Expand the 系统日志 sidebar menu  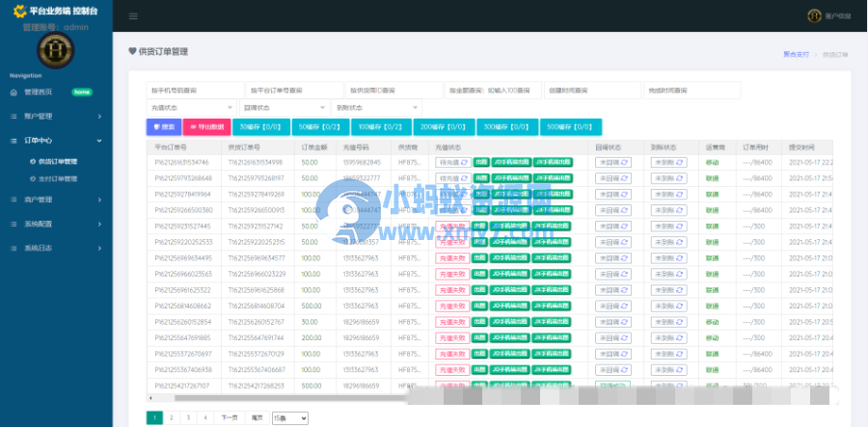[x=56, y=249]
